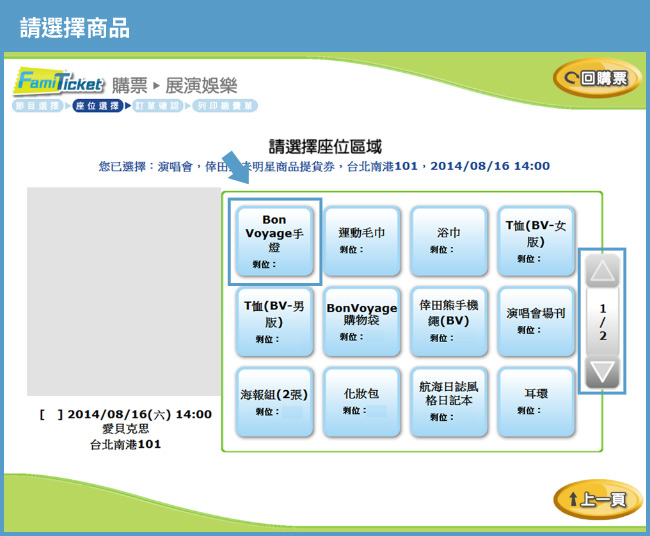This screenshot has height=536, width=650.
Task: Open the 節目選擇 step
Action: (37, 106)
